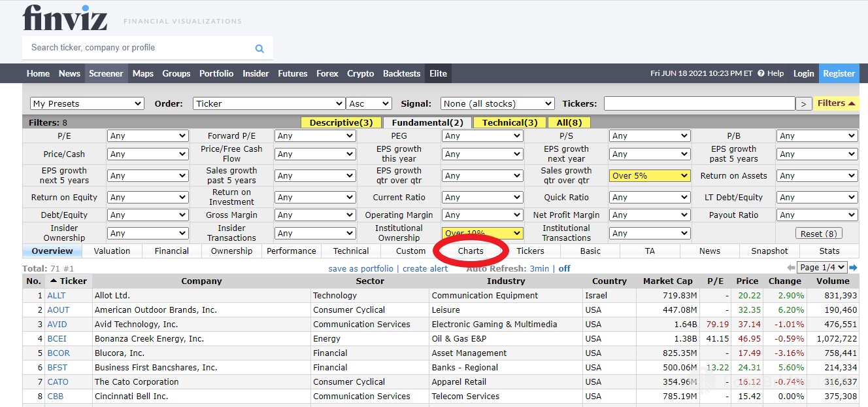Click the grey previous page arrow
Image resolution: width=868 pixels, height=407 pixels.
[x=791, y=268]
